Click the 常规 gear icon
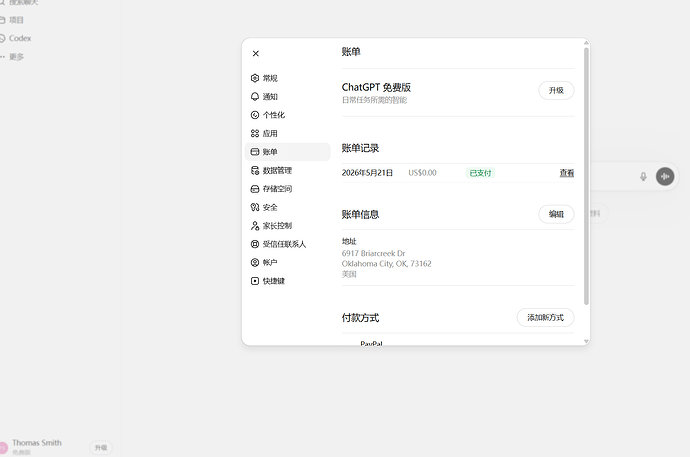690x457 pixels. pos(255,78)
